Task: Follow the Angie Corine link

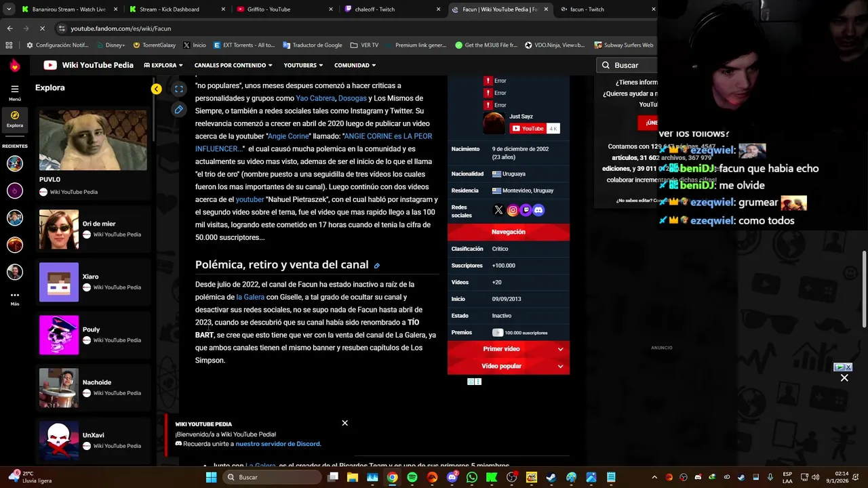Action: coord(288,136)
